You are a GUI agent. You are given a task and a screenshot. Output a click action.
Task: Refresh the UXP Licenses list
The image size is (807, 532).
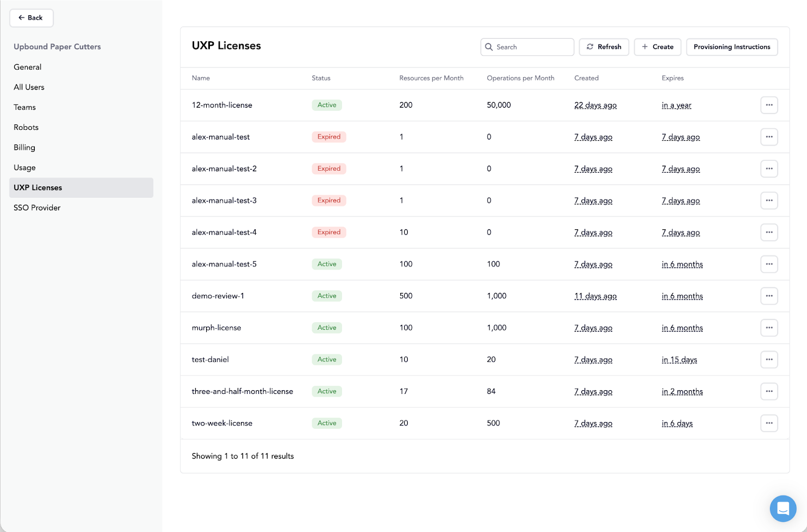coord(604,47)
